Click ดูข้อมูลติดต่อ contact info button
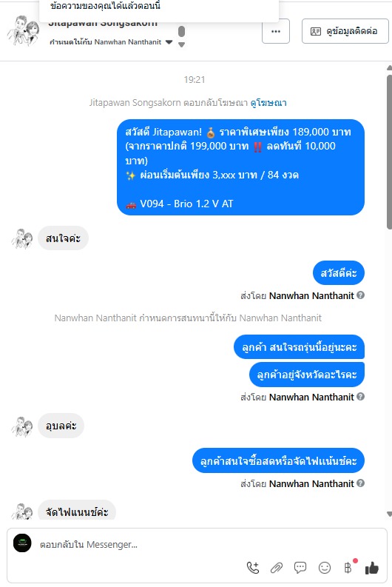The height and width of the screenshot is (587, 392). (x=345, y=31)
